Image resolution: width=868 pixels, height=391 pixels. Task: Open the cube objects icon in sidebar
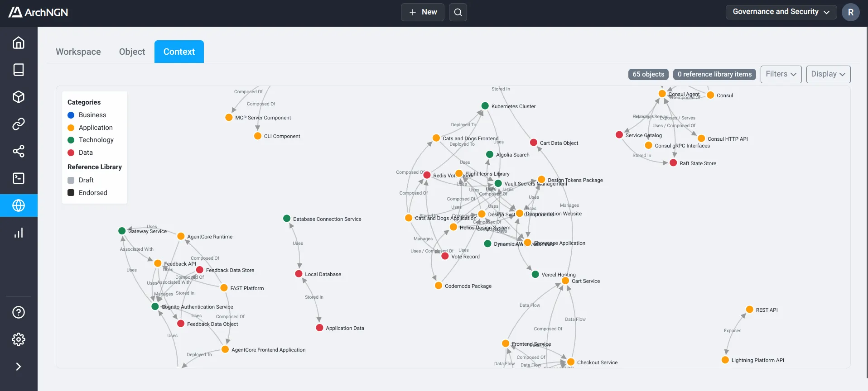(x=19, y=97)
